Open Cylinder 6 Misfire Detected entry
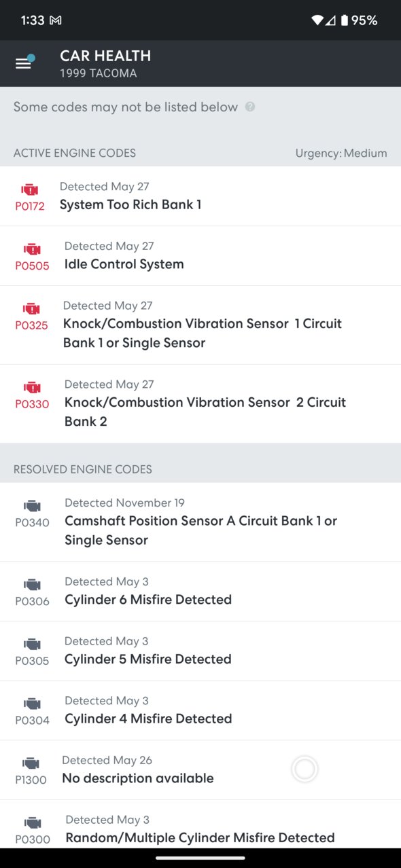 pyautogui.click(x=201, y=592)
